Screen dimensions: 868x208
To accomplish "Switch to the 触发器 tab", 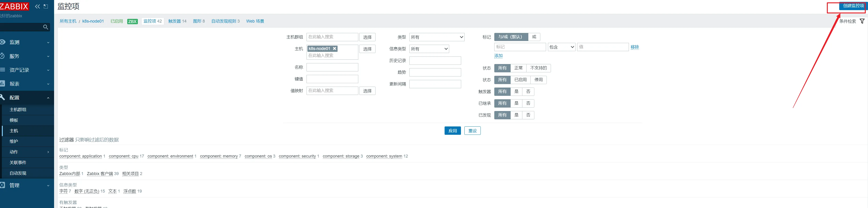I will pyautogui.click(x=177, y=21).
